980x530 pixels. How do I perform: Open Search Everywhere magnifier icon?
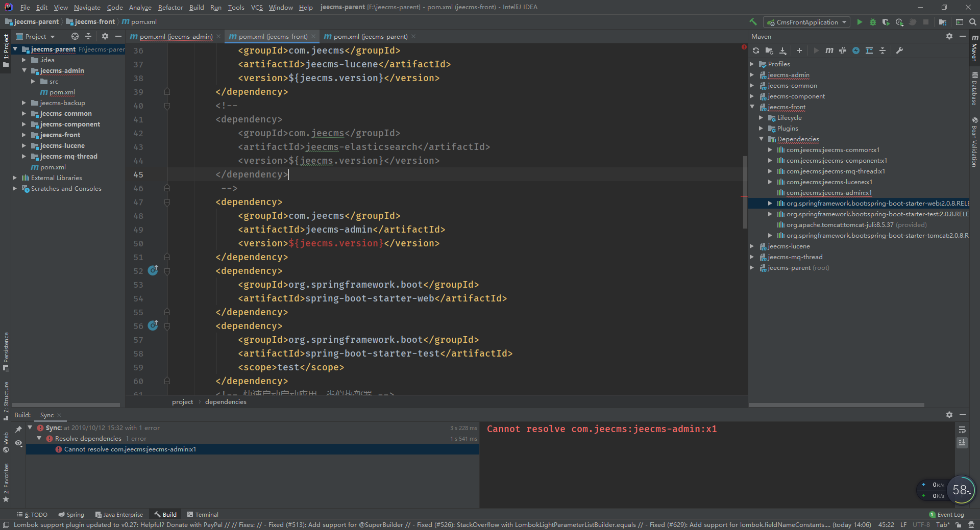point(973,22)
